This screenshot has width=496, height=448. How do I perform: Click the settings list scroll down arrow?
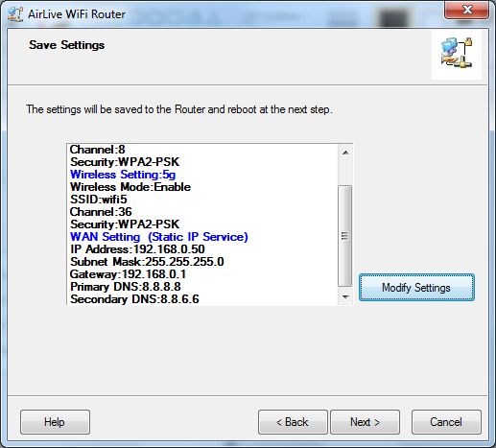[345, 297]
